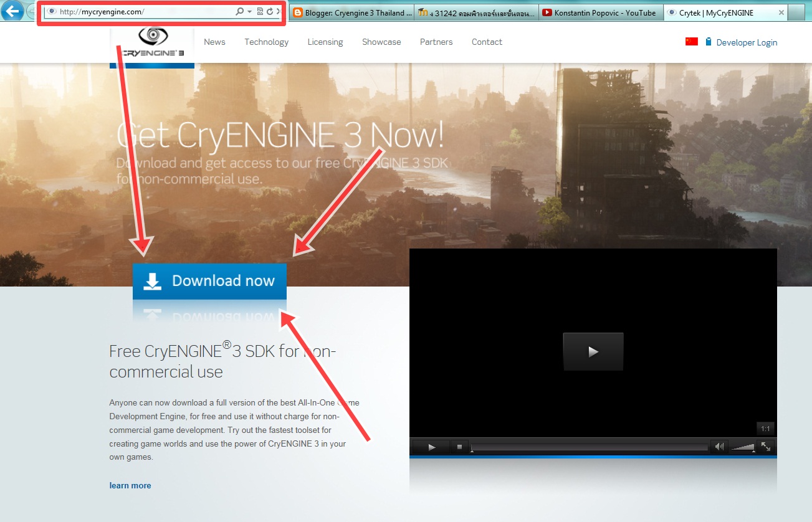Image resolution: width=812 pixels, height=522 pixels.
Task: Click the compatibility view icon in address bar
Action: 260,12
